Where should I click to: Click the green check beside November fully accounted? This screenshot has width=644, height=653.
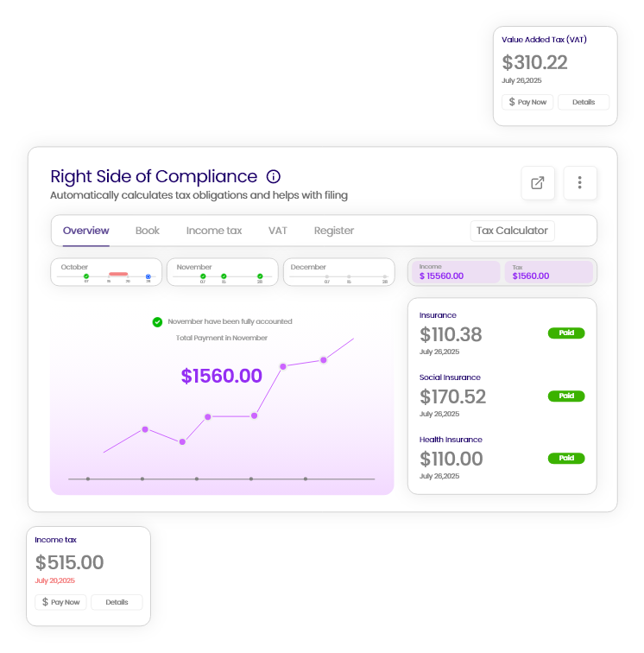[x=157, y=322]
